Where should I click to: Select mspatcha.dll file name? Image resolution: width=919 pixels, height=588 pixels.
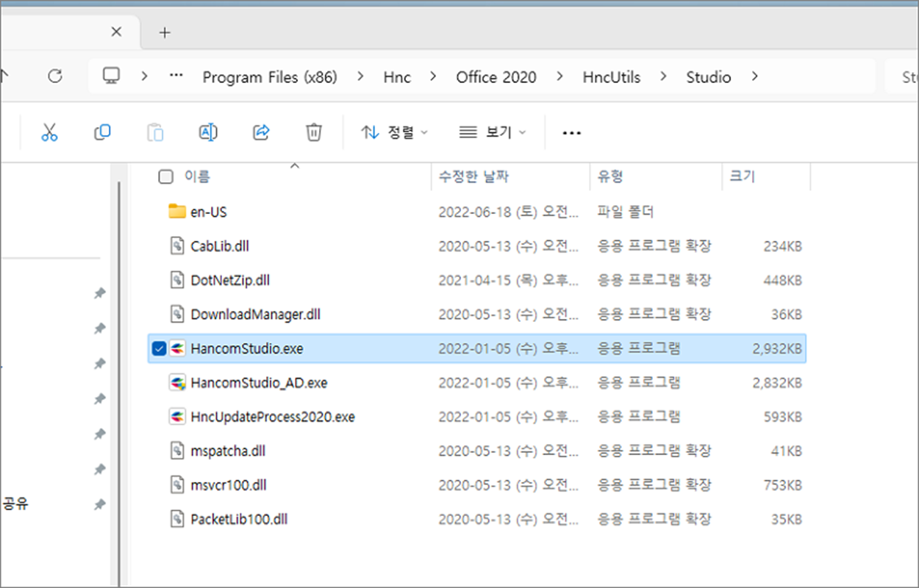pyautogui.click(x=228, y=451)
